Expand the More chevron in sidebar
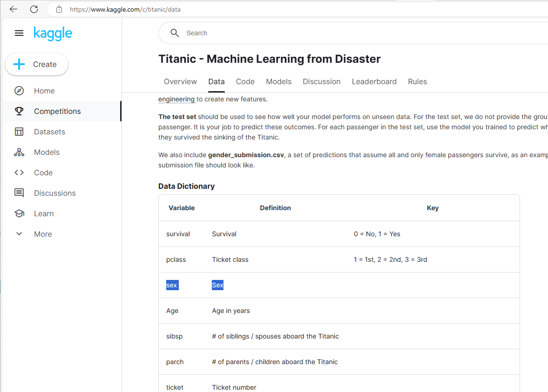 [x=19, y=234]
